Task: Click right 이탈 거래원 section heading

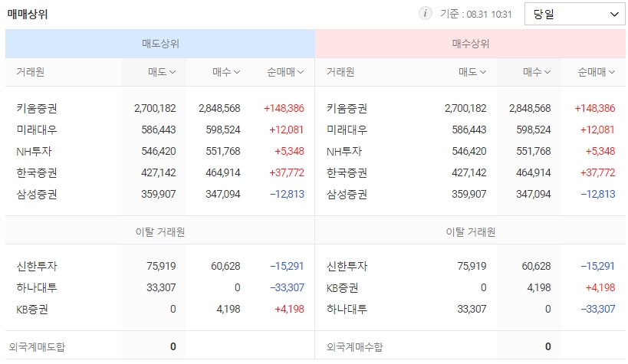Action: tap(471, 232)
